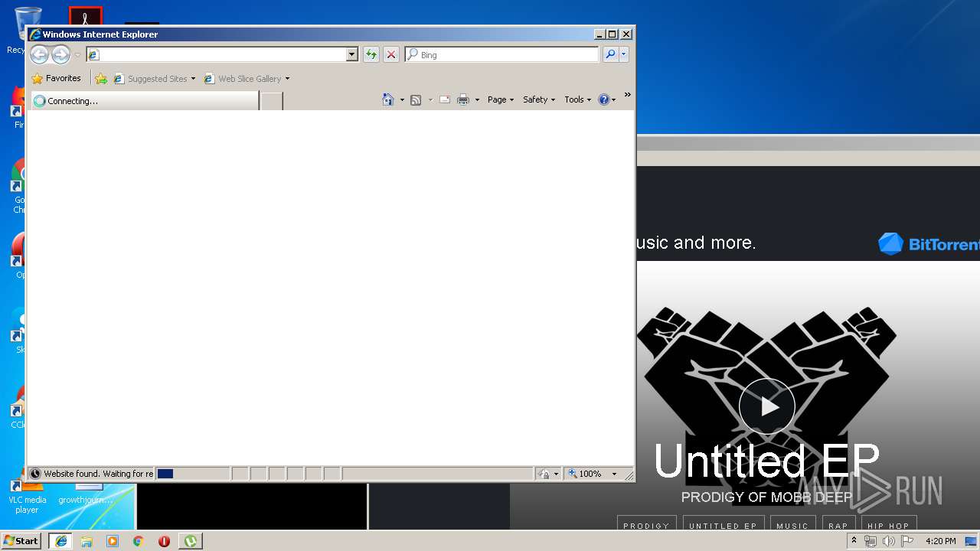Play the Untitled EP video in BitTorrent window
The width and height of the screenshot is (980, 551).
coord(767,406)
